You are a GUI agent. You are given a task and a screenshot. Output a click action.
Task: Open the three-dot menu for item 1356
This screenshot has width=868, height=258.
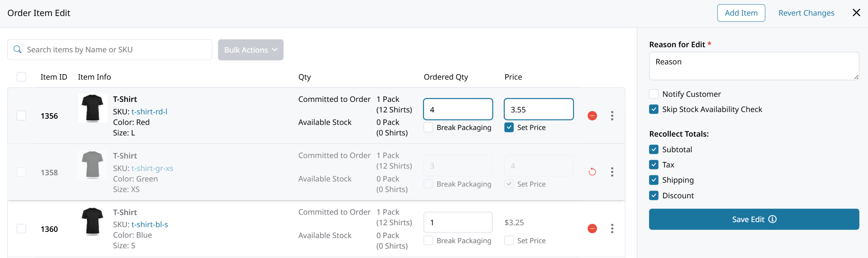[x=612, y=116]
